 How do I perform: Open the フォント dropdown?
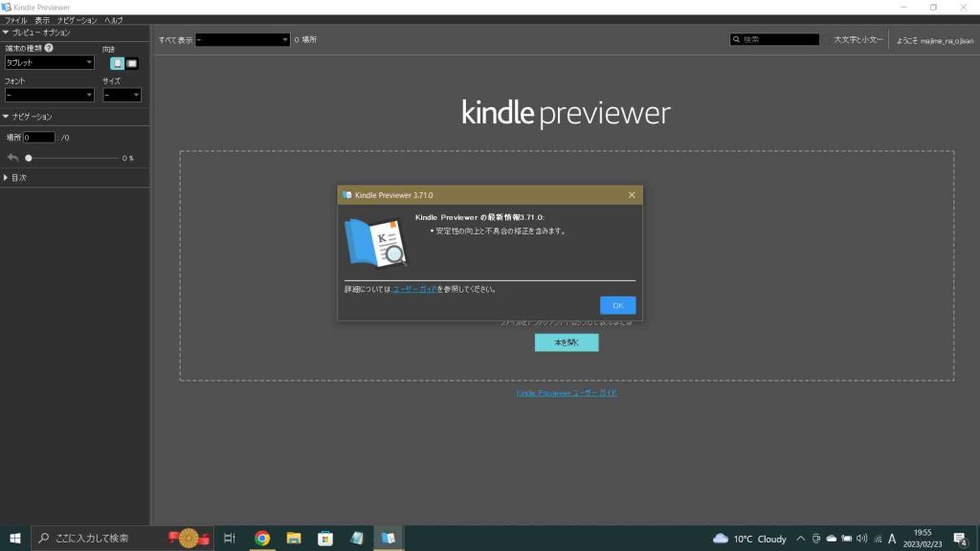49,95
